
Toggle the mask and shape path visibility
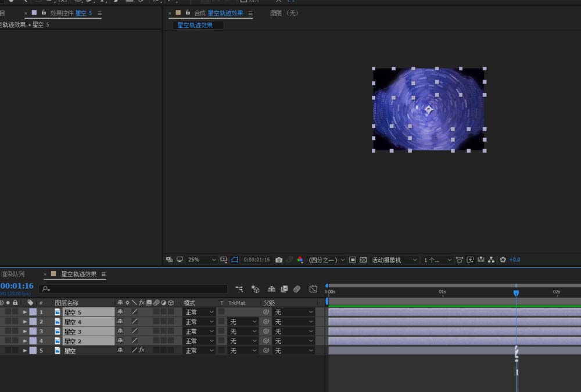(235, 260)
